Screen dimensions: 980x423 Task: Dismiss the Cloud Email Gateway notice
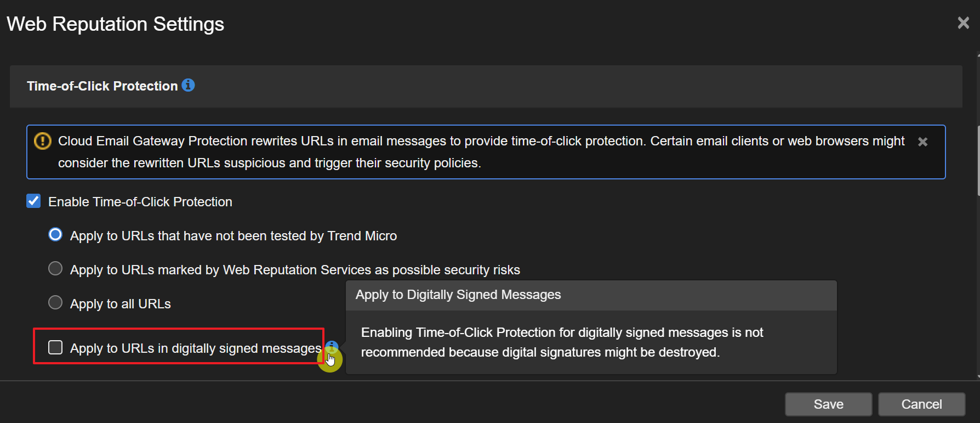pyautogui.click(x=922, y=142)
